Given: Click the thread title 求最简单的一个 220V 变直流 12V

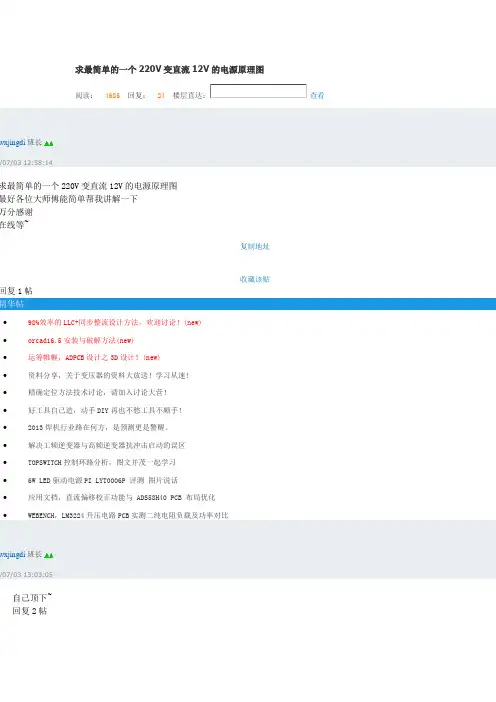Looking at the screenshot, I should (170, 69).
